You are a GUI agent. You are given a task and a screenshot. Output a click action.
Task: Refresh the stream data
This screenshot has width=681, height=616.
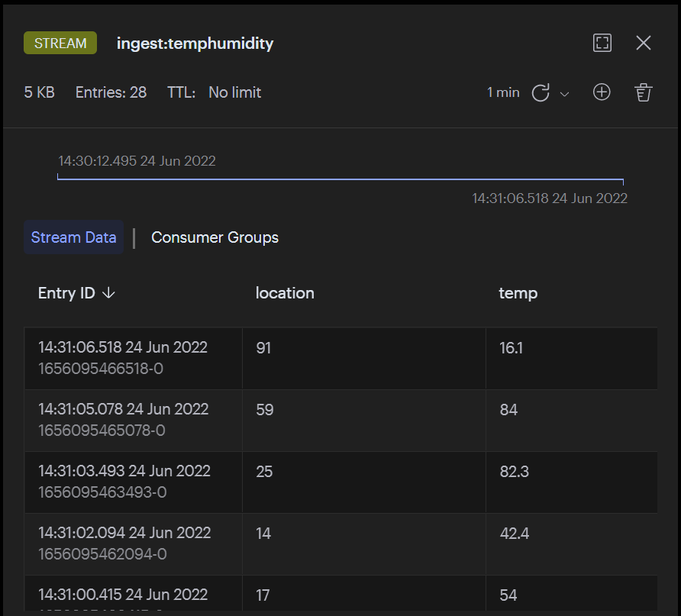(541, 93)
